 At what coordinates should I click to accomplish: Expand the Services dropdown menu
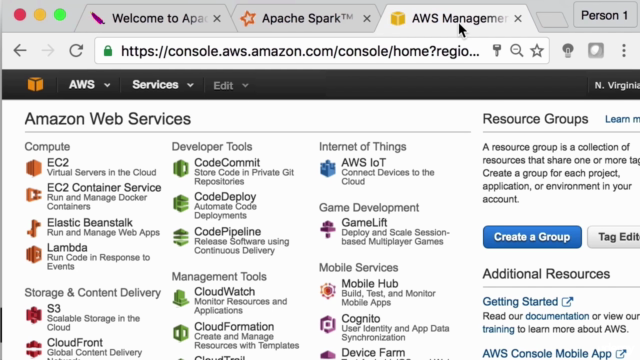tap(162, 85)
